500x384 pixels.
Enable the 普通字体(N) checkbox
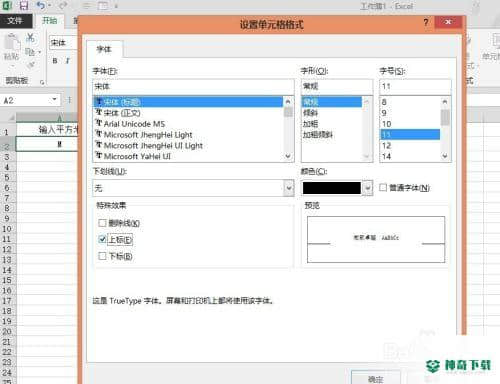[383, 188]
